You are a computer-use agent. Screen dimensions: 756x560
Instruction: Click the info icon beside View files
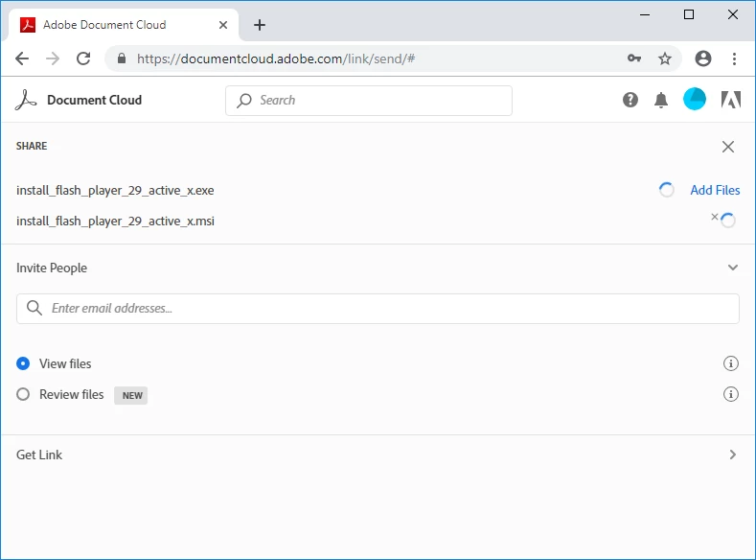click(x=730, y=363)
